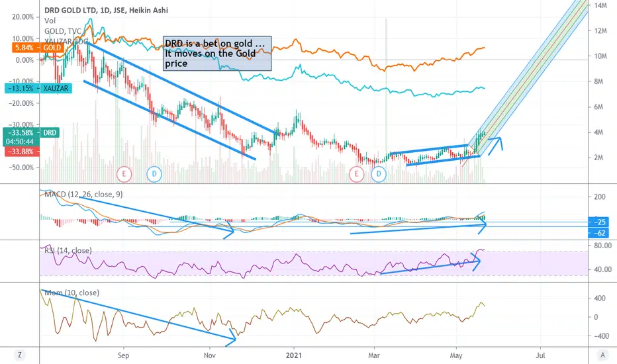Viewport: 617px width, 364px height.
Task: Click the 04:50:44 countdown label
Action: tap(20, 142)
